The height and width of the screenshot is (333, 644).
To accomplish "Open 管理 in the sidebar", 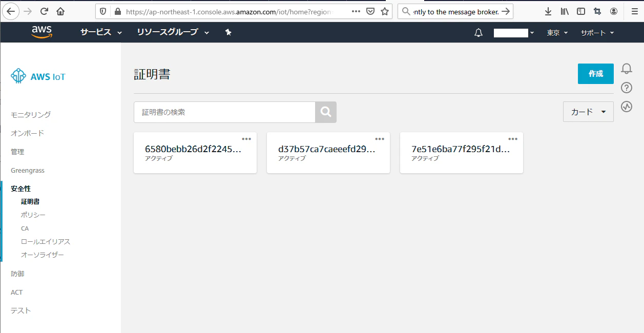I will pos(17,152).
